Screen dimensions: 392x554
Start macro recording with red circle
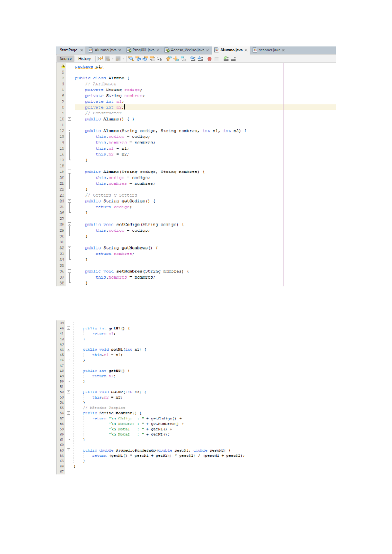click(x=209, y=59)
